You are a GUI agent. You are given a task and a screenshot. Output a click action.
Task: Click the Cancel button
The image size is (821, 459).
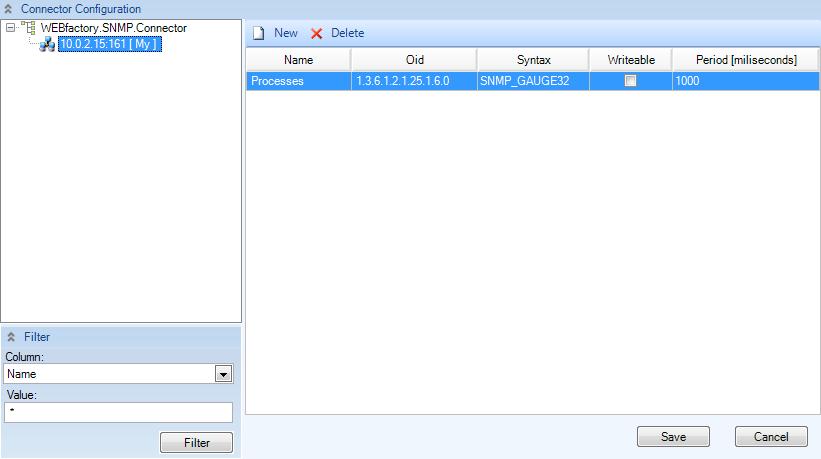(771, 437)
